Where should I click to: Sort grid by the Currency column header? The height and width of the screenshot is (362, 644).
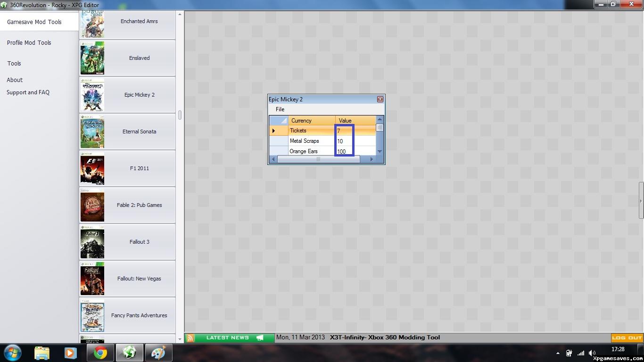point(311,121)
